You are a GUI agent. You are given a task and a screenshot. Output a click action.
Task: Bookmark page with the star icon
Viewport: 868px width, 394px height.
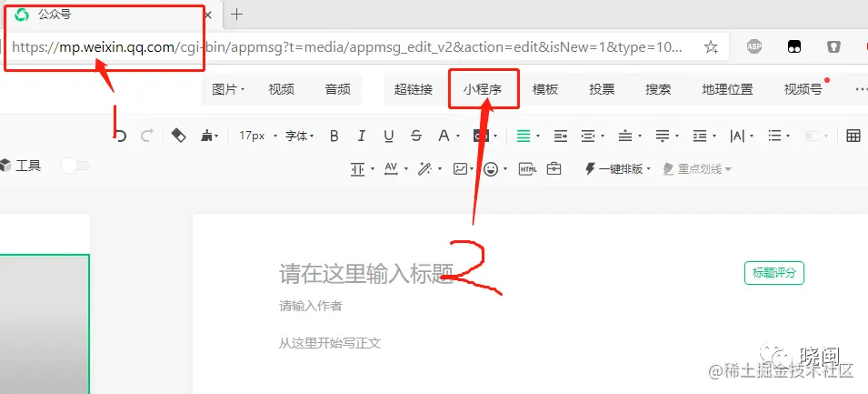[x=711, y=47]
